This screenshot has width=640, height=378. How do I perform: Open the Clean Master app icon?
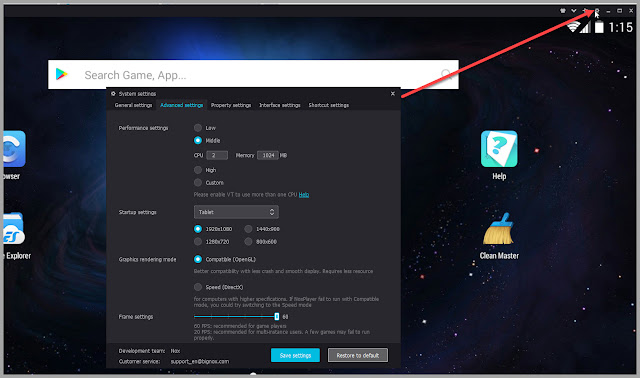click(499, 229)
